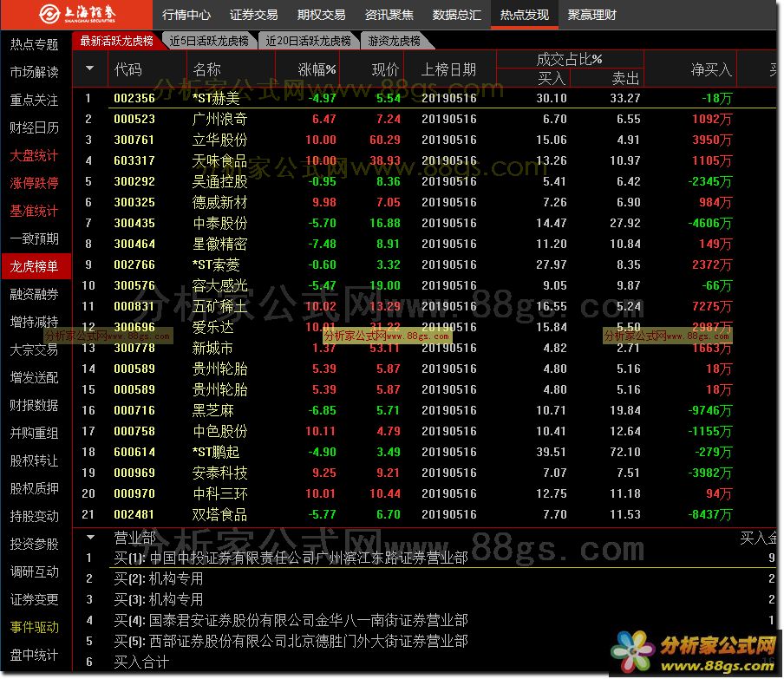Open 重点关注 in sidebar

35,100
